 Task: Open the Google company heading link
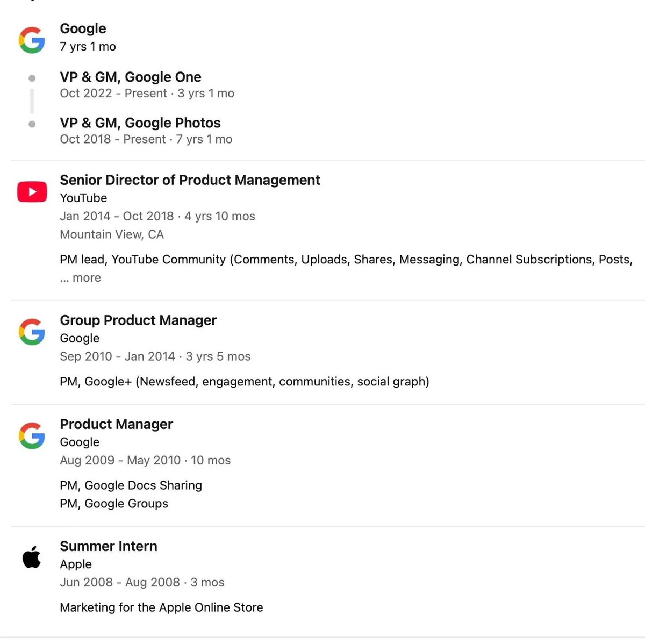[x=83, y=28]
